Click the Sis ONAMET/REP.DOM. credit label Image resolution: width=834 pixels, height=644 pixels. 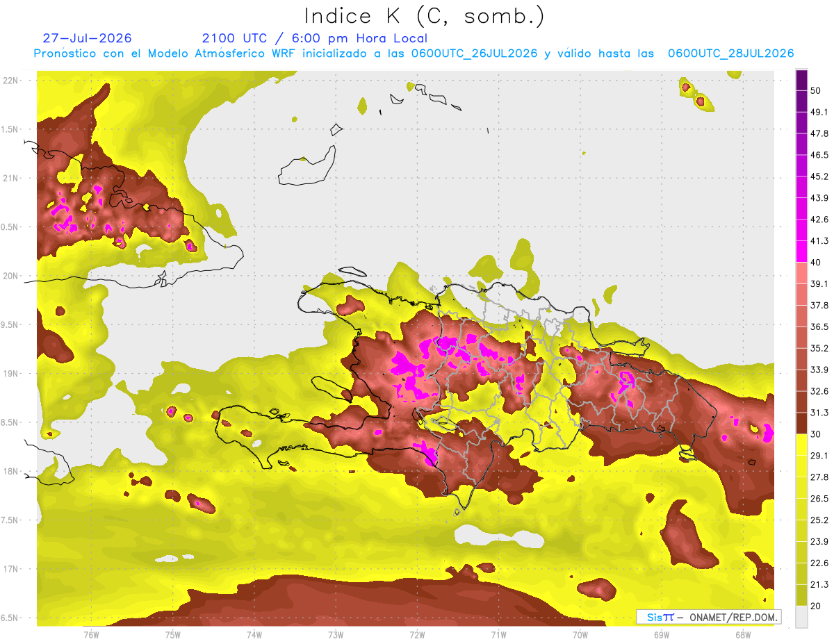(x=709, y=617)
